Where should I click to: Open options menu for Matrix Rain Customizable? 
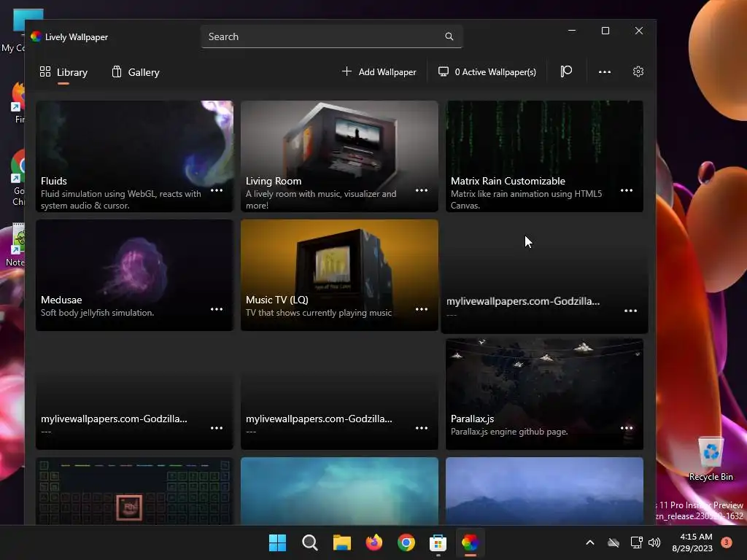point(627,190)
